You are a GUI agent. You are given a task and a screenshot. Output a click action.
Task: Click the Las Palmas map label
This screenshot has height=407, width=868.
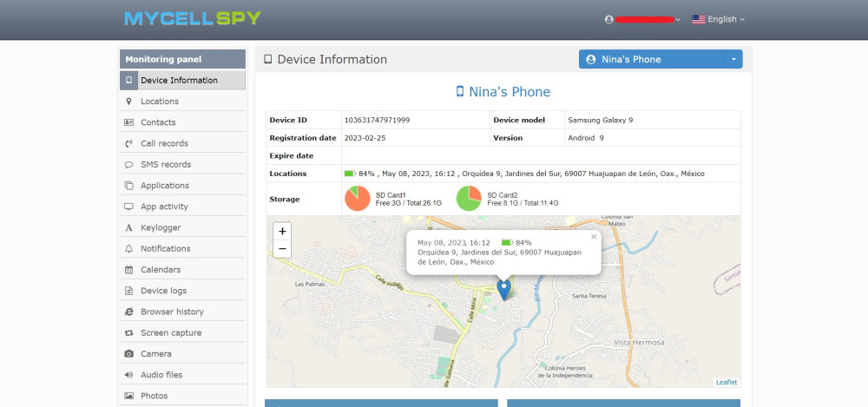coord(308,285)
